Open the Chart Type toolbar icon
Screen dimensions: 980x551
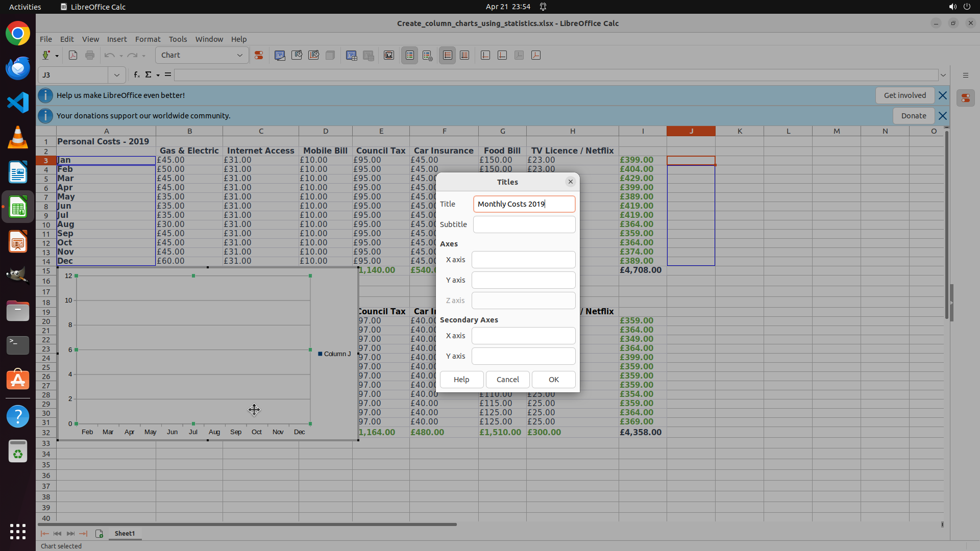coord(280,55)
